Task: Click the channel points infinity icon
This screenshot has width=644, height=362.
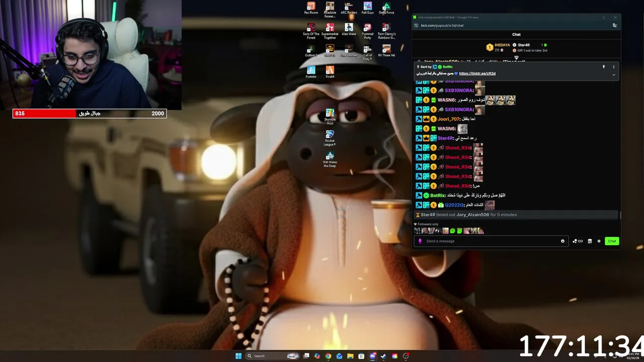Action: pos(578,241)
